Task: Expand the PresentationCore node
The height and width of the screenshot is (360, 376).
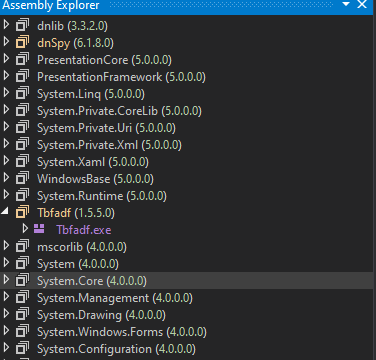Action: (x=6, y=59)
